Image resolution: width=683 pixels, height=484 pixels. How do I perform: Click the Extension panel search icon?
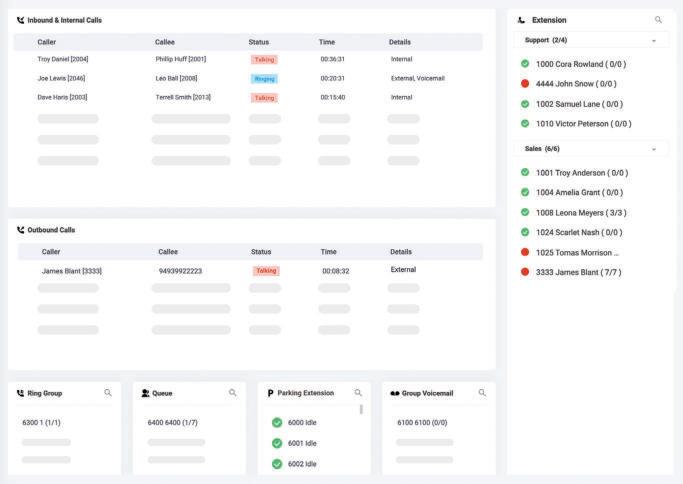(x=658, y=20)
